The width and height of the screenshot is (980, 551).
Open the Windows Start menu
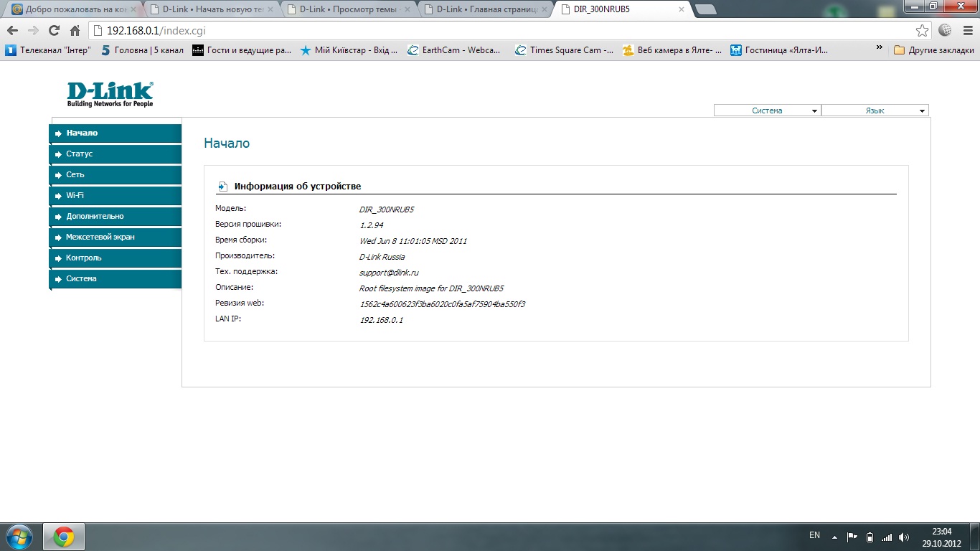coord(19,537)
